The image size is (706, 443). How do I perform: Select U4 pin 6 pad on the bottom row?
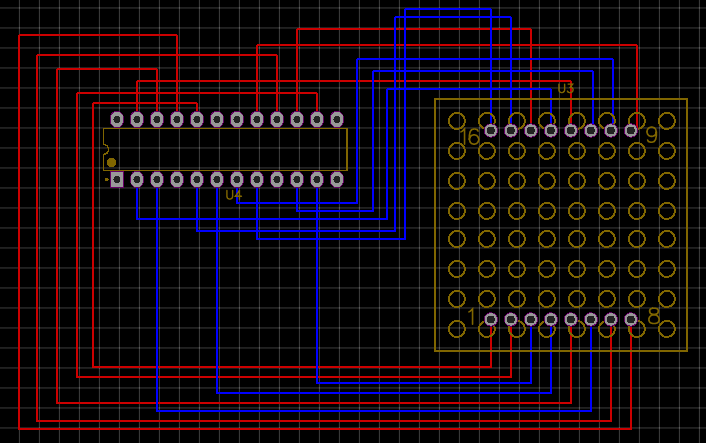point(217,179)
